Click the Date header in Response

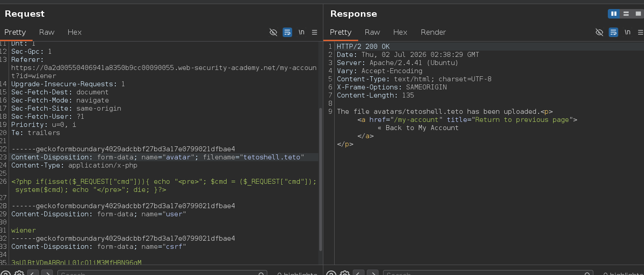[x=408, y=55]
